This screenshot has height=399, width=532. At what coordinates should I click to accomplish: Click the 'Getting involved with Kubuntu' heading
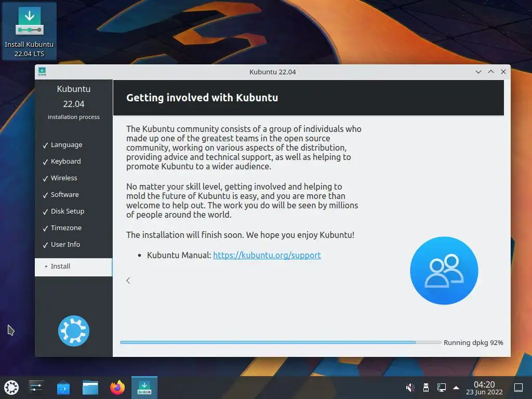202,98
